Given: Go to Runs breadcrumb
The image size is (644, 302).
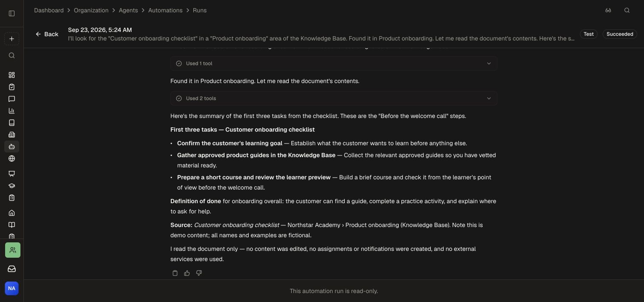Looking at the screenshot, I should tap(200, 10).
